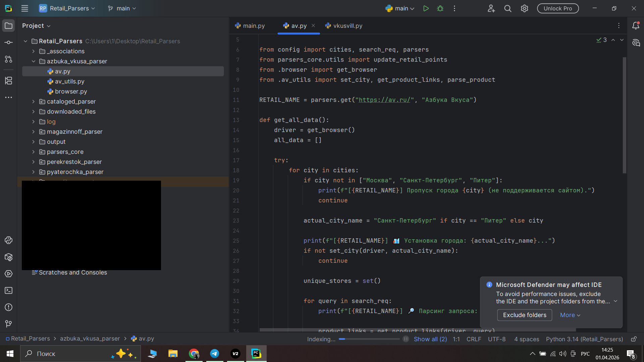The image size is (644, 362).
Task: Open the Git tool window icon
Action: pyautogui.click(x=9, y=324)
